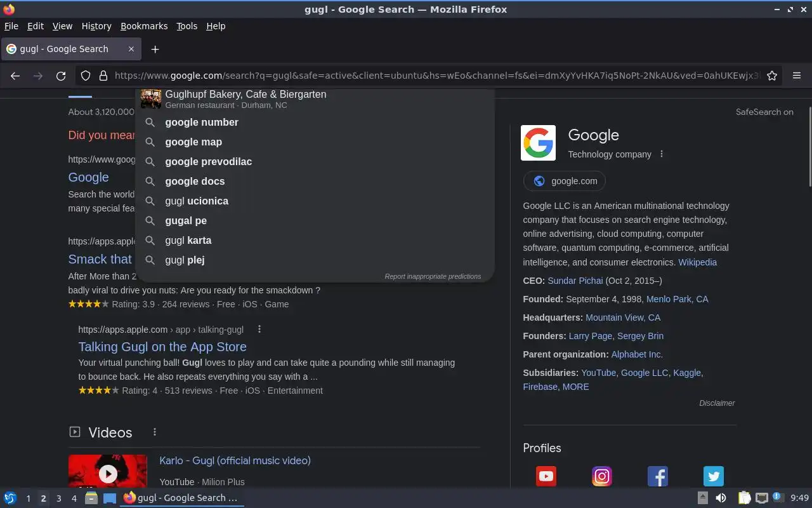Click the tray icon left of volume
Viewport: 812px width, 508px height.
pos(703,498)
